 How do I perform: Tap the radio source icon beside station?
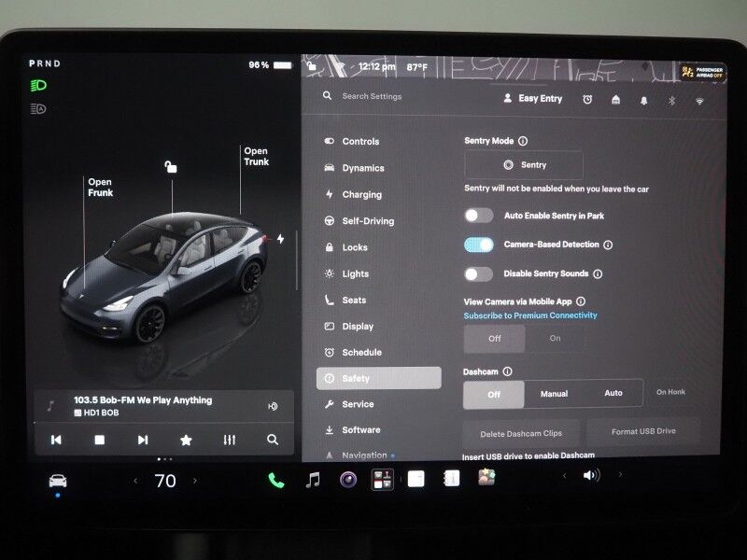273,406
